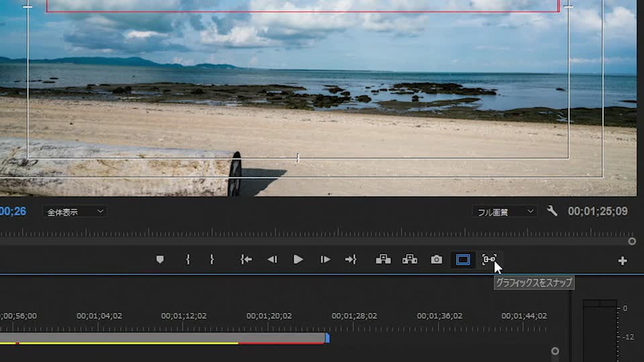Click the Export Frame camera icon
Screen dimensions: 644x362
tap(436, 259)
